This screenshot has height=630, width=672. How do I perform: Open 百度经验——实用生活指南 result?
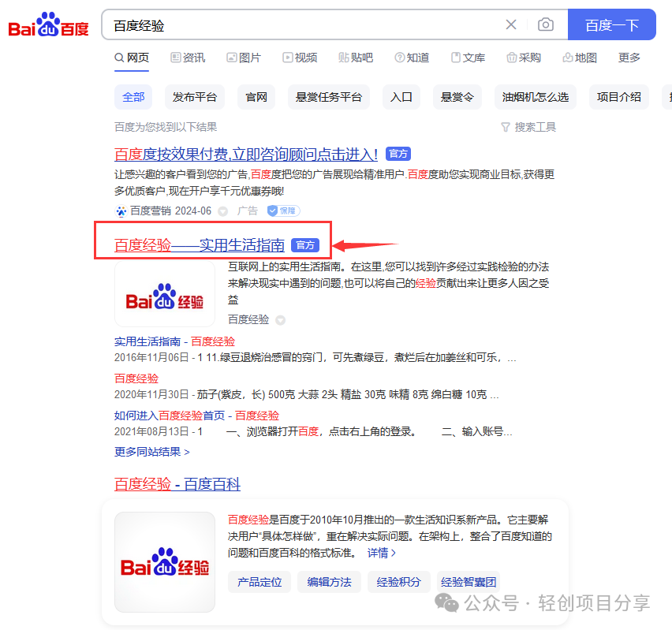tap(200, 245)
